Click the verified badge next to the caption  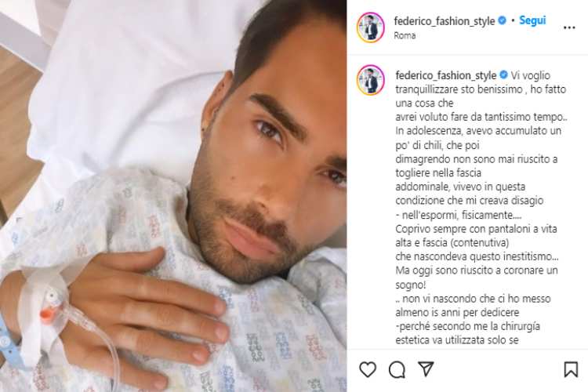[x=503, y=75]
